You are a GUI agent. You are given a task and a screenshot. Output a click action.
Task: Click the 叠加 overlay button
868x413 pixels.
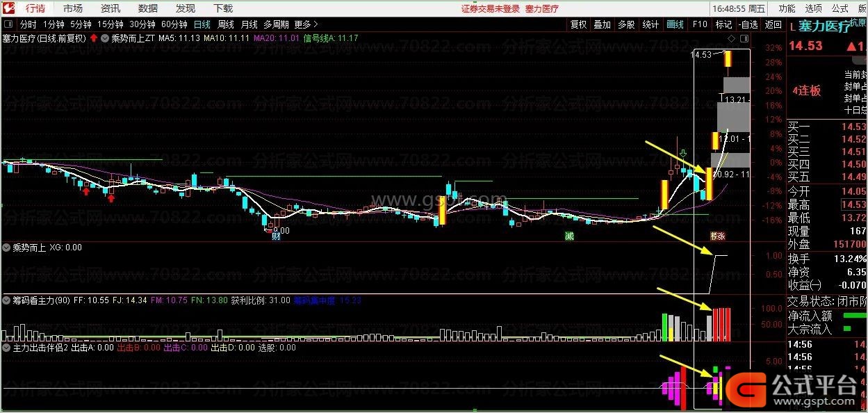602,24
